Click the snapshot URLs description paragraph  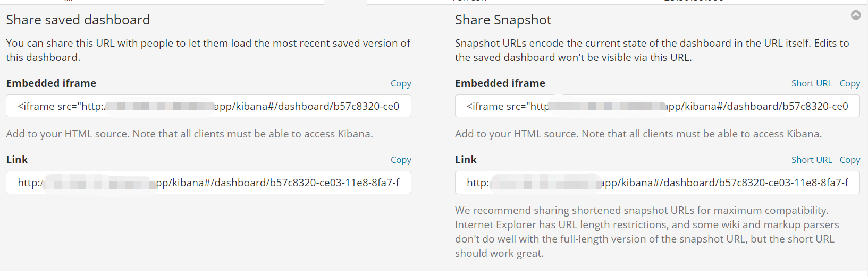[x=652, y=50]
